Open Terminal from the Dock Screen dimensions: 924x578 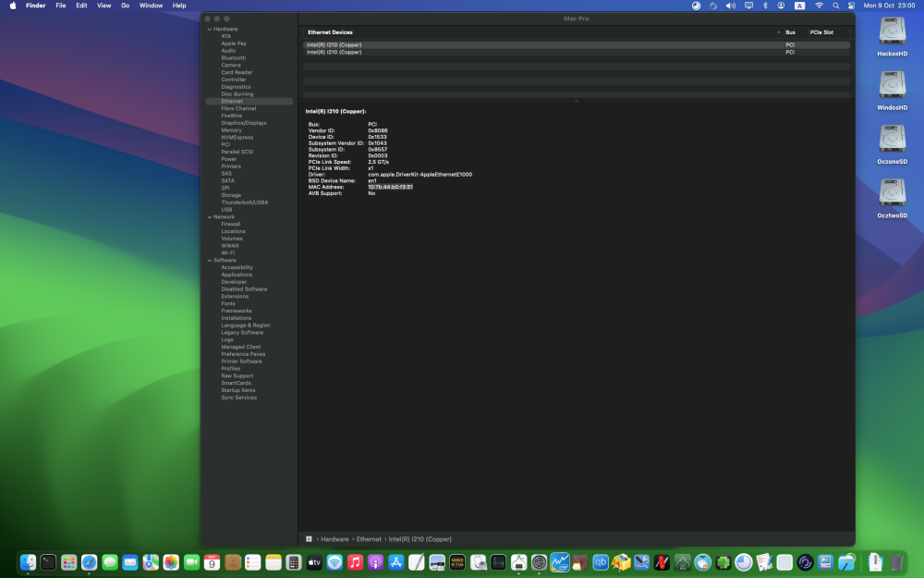(x=48, y=562)
